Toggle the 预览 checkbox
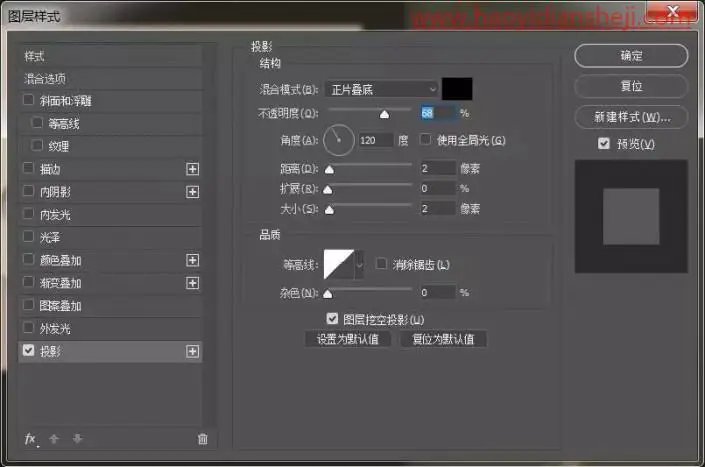 pos(604,143)
